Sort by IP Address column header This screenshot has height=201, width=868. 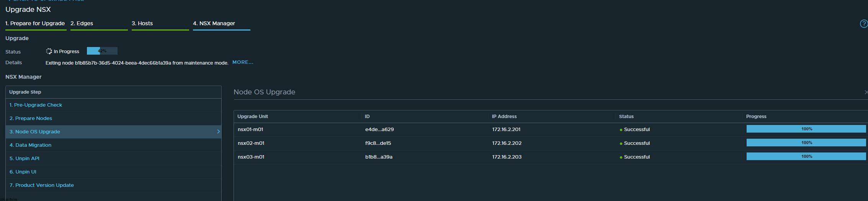504,117
